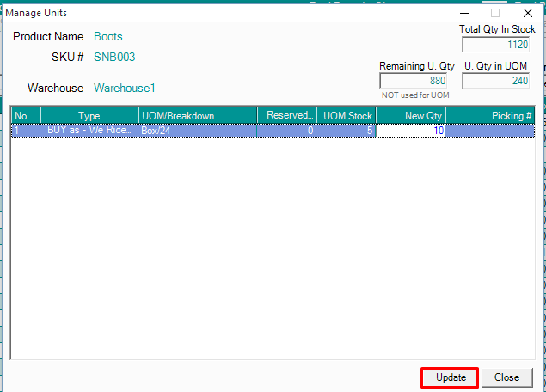The width and height of the screenshot is (546, 392).
Task: Select the BUY as Type cell
Action: pyautogui.click(x=89, y=131)
